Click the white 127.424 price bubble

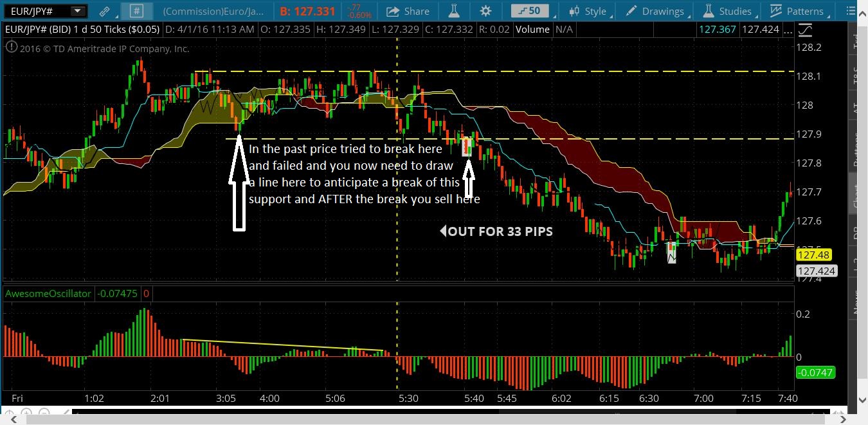817,271
